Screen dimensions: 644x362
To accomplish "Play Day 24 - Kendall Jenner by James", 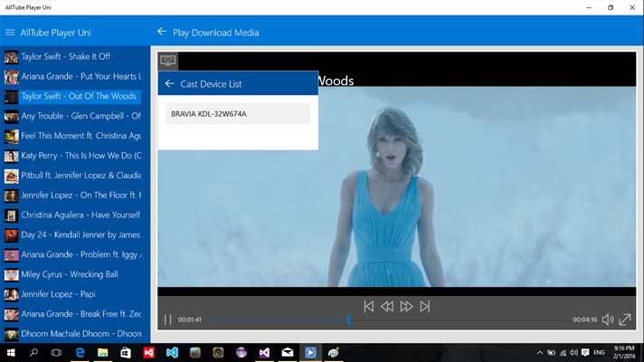I will tap(72, 235).
